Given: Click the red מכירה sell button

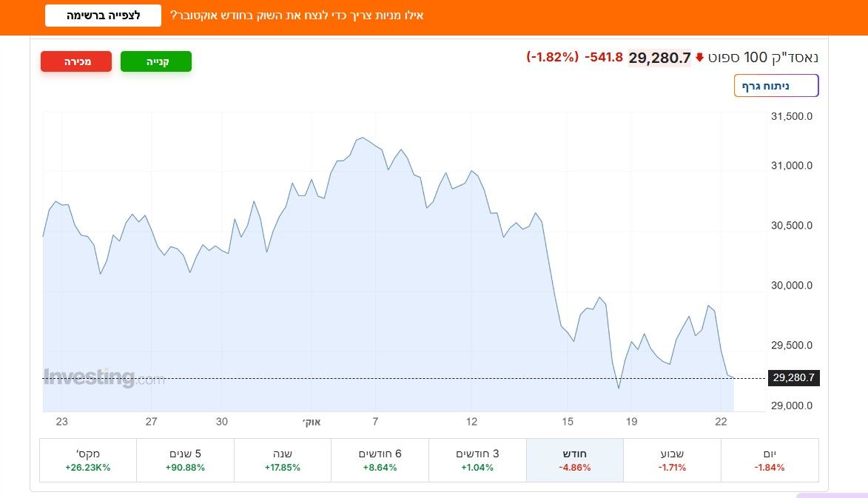Looking at the screenshot, I should click(76, 61).
